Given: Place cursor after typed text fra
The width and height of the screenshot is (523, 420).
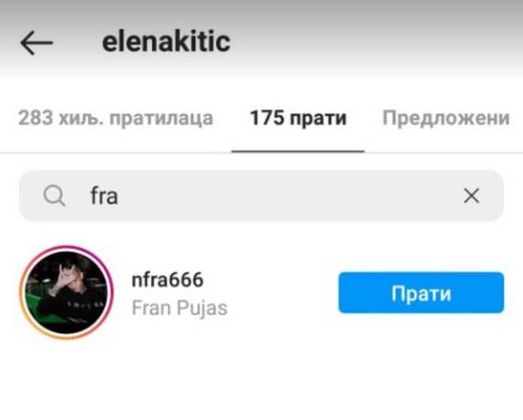Looking at the screenshot, I should [119, 196].
